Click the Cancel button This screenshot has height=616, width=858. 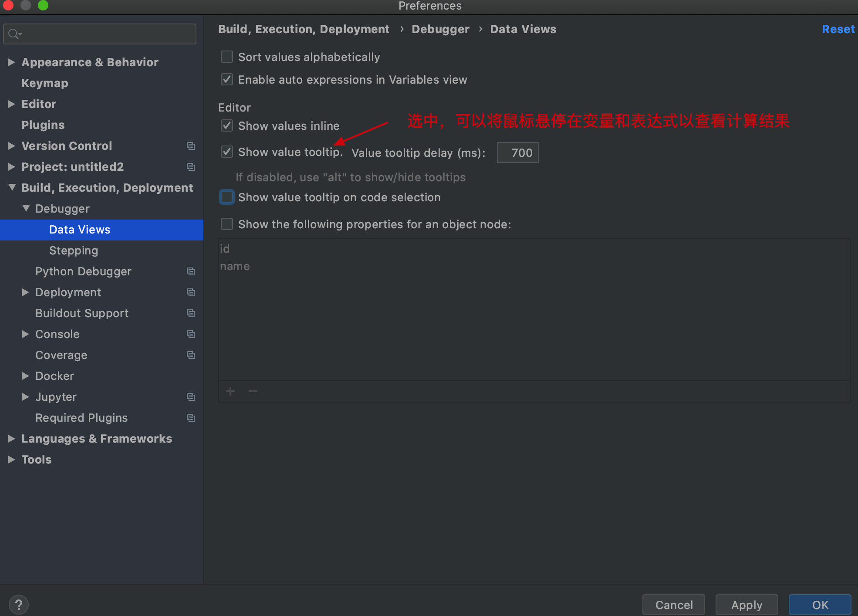click(674, 605)
